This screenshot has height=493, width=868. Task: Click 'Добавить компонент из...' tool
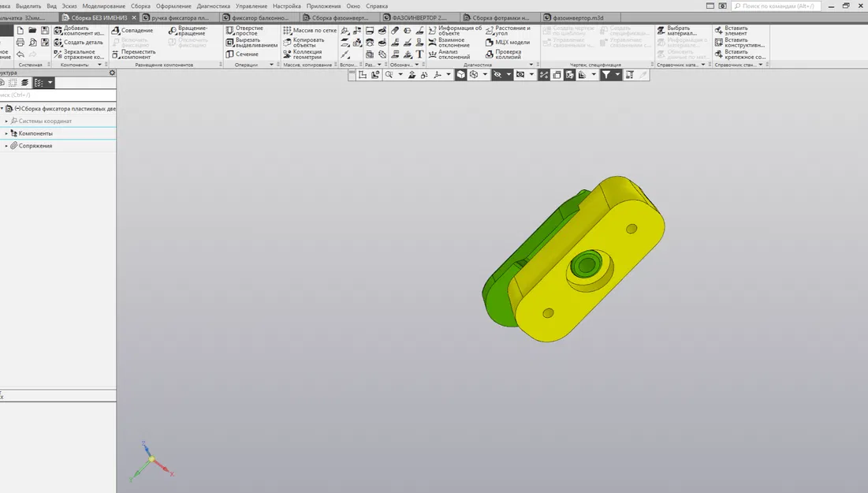[x=79, y=31]
